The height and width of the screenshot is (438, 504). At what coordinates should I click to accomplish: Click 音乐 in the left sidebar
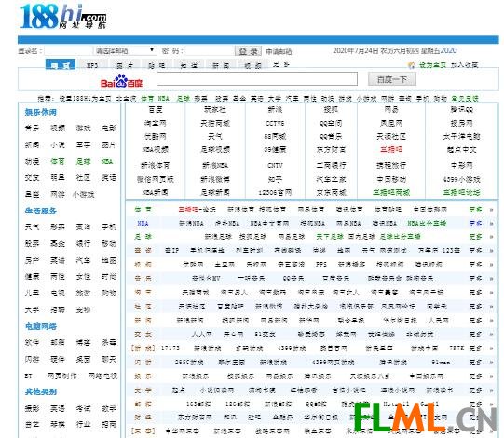(x=32, y=129)
